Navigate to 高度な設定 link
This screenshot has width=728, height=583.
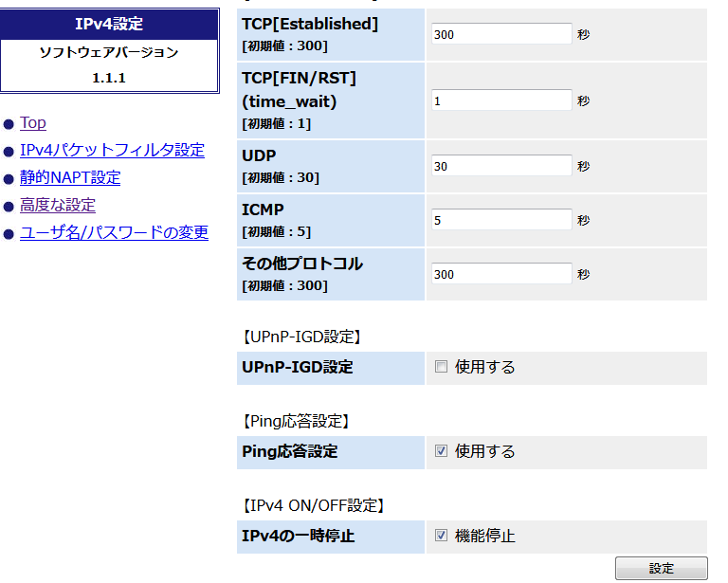(58, 206)
